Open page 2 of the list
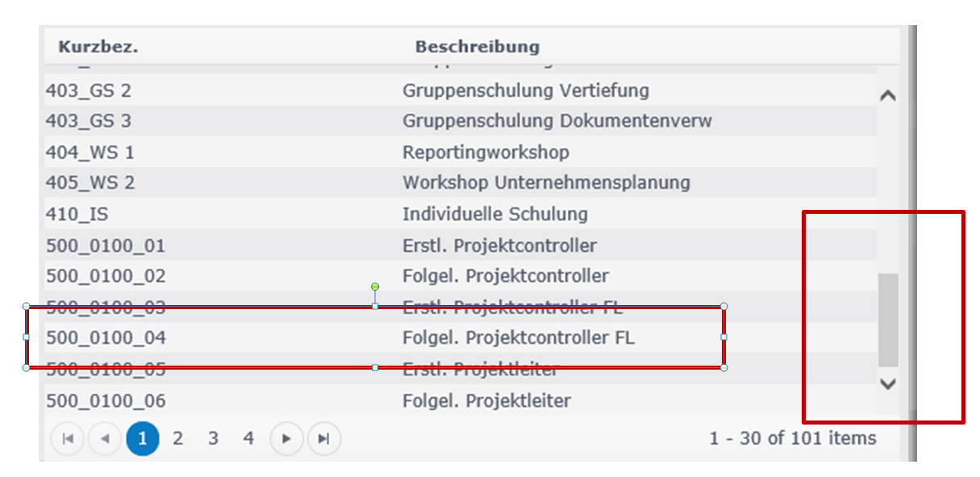 click(x=177, y=438)
